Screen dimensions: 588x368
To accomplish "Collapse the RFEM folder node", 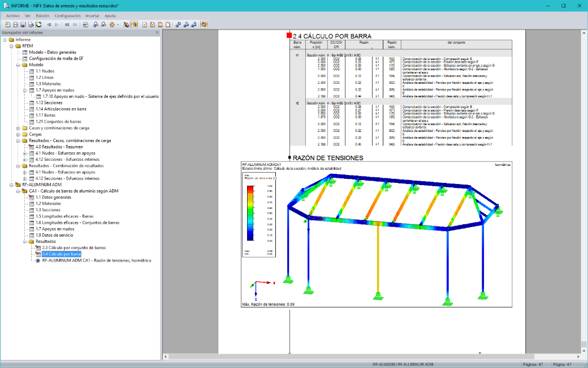I will point(11,46).
